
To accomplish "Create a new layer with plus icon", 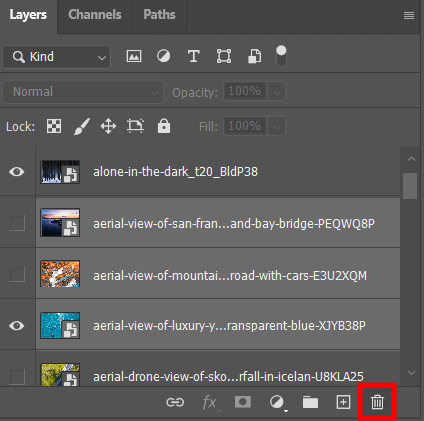I will (343, 402).
